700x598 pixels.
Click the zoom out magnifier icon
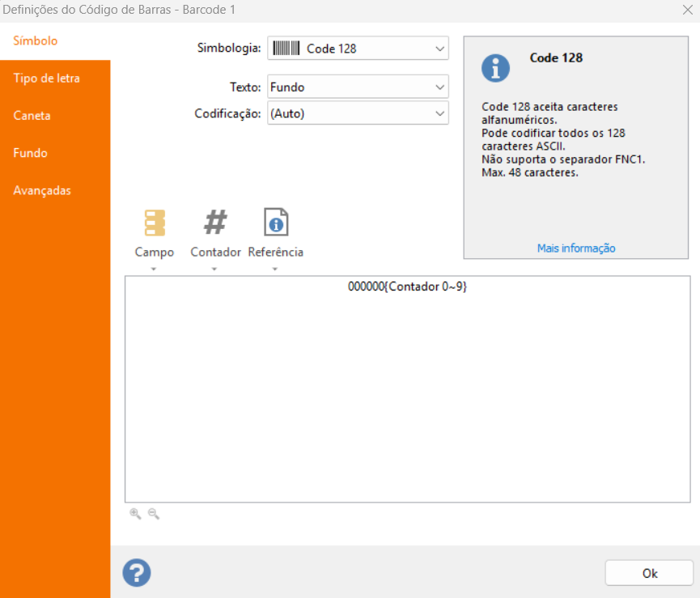click(154, 514)
